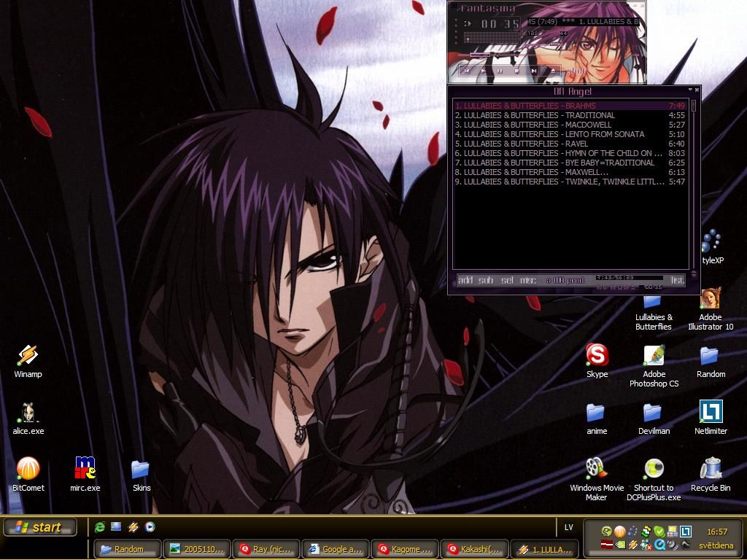Viewport: 747px width, 560px height.
Task: Launch Internet Explorer from Quick Launch
Action: pyautogui.click(x=99, y=526)
